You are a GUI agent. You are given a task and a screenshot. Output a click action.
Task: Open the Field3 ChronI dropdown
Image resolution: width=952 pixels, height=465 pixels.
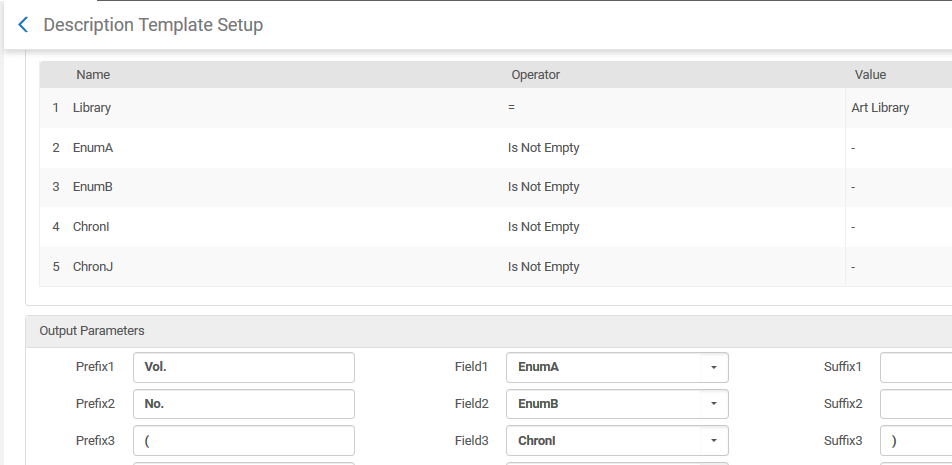tap(616, 441)
